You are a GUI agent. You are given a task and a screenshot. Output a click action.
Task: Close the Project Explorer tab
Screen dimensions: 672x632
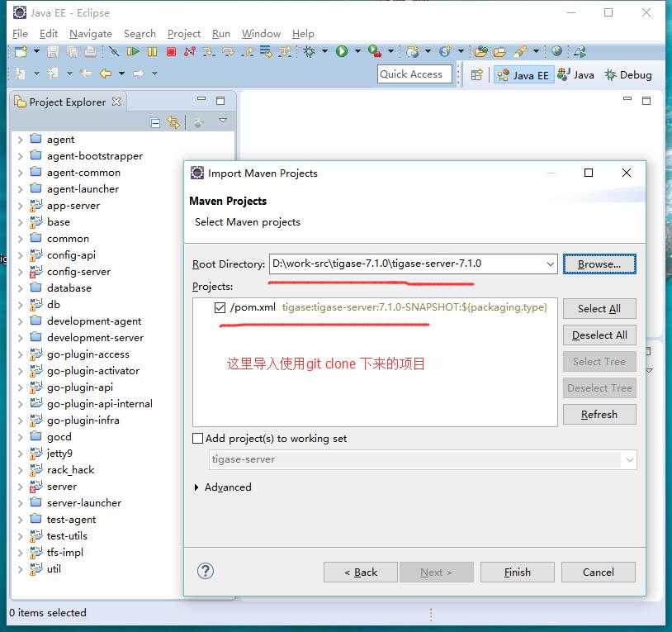tap(116, 102)
